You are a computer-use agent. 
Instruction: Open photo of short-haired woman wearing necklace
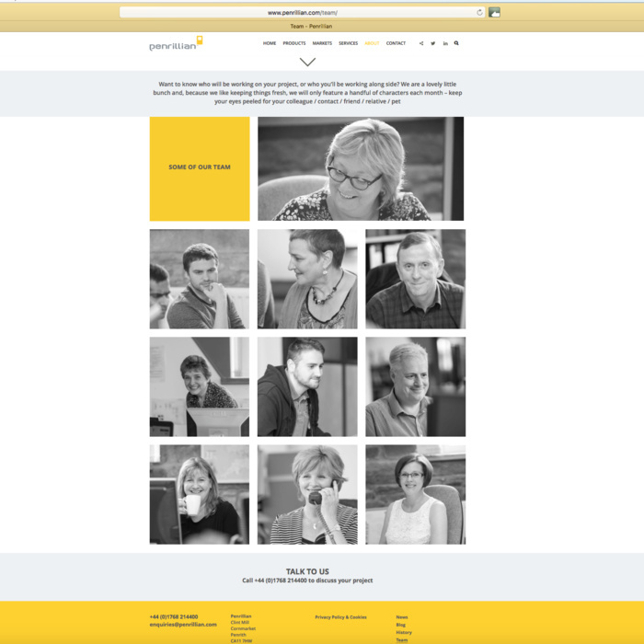tap(307, 279)
